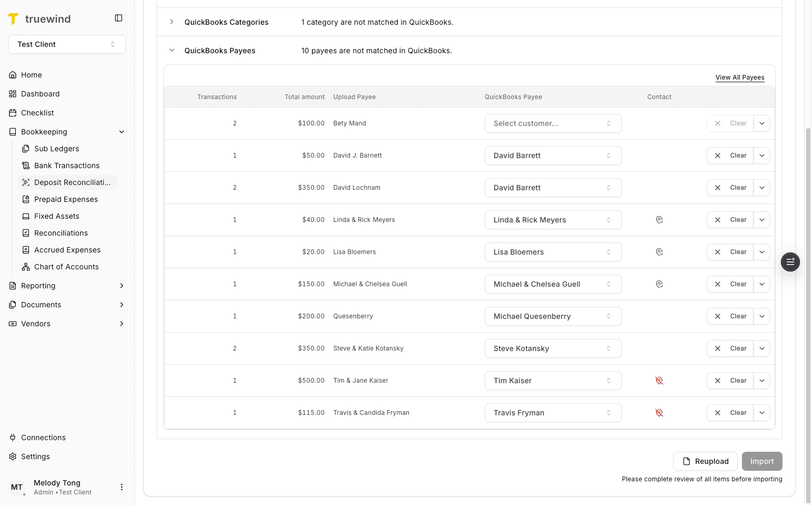
Task: Expand the QuickBooks Categories section
Action: [x=171, y=22]
